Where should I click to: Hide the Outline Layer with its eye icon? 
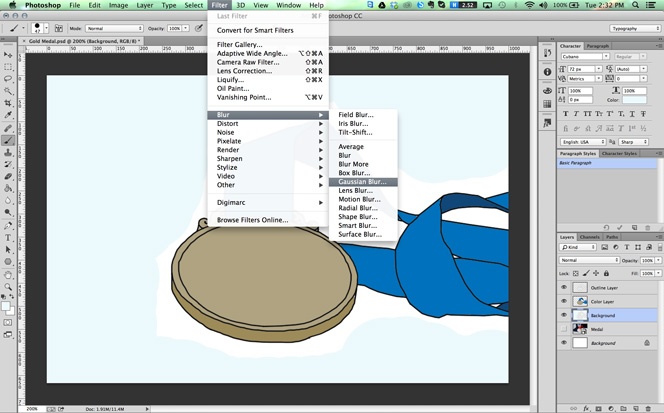click(564, 287)
